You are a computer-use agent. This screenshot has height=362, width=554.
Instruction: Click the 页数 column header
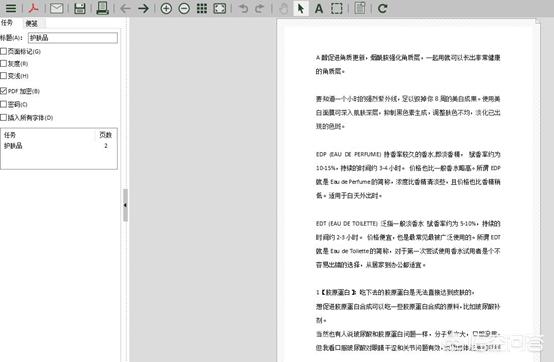[105, 135]
